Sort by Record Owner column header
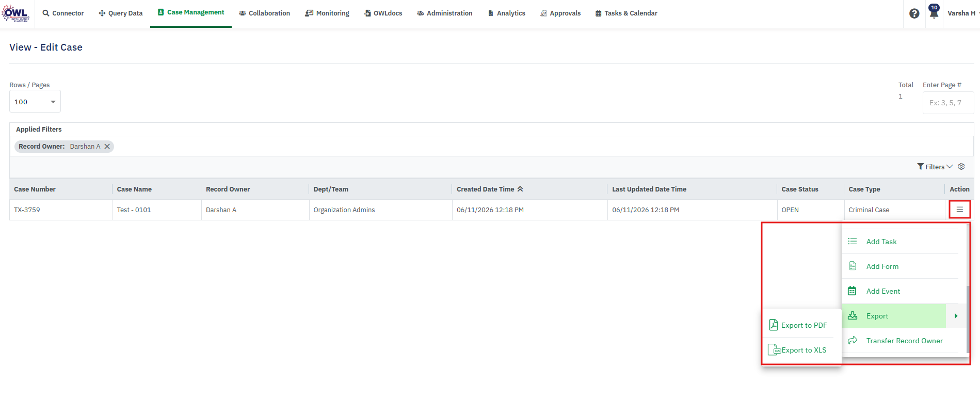Screen dimensions: 980x415 pyautogui.click(x=228, y=189)
